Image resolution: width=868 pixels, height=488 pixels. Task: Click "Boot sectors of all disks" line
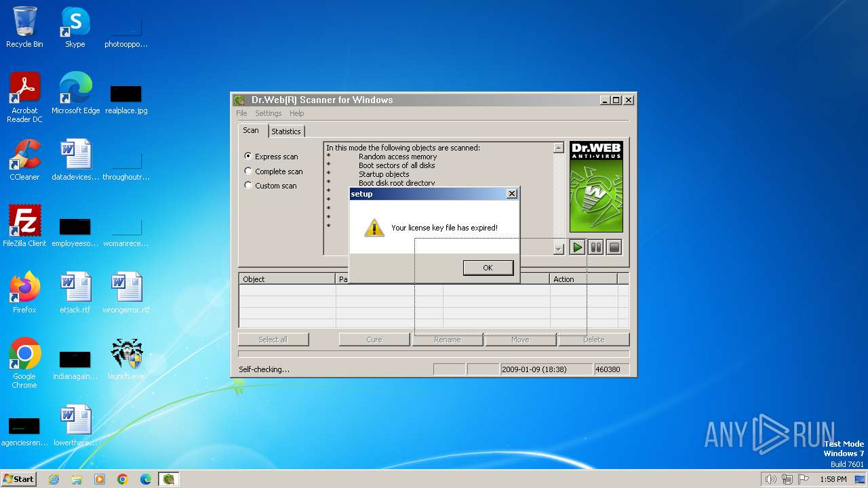coord(397,165)
